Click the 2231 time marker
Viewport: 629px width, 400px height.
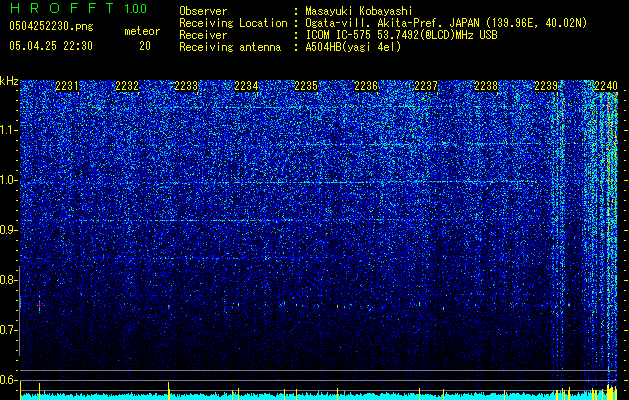click(x=67, y=86)
